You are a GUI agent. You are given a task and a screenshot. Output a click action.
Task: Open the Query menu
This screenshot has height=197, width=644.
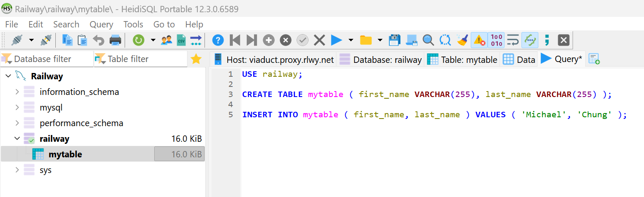click(101, 24)
